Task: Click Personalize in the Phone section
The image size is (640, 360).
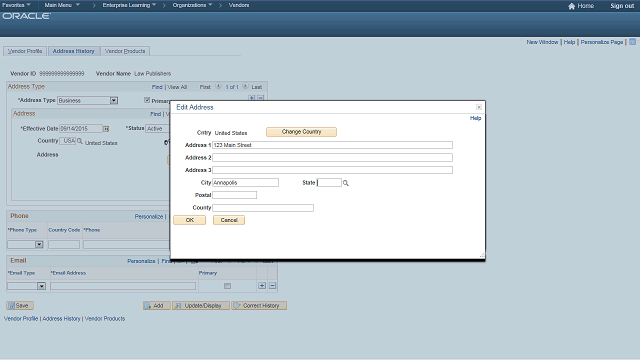Action: [149, 216]
